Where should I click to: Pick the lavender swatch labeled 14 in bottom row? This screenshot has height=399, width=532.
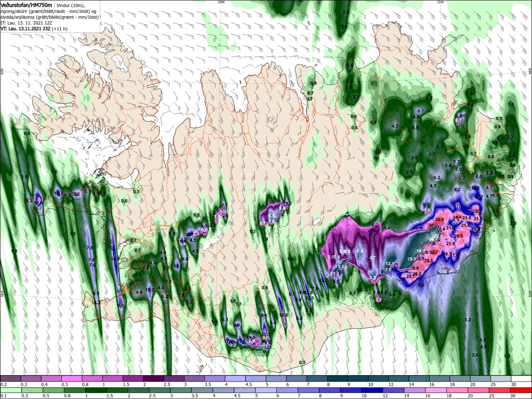415,390
